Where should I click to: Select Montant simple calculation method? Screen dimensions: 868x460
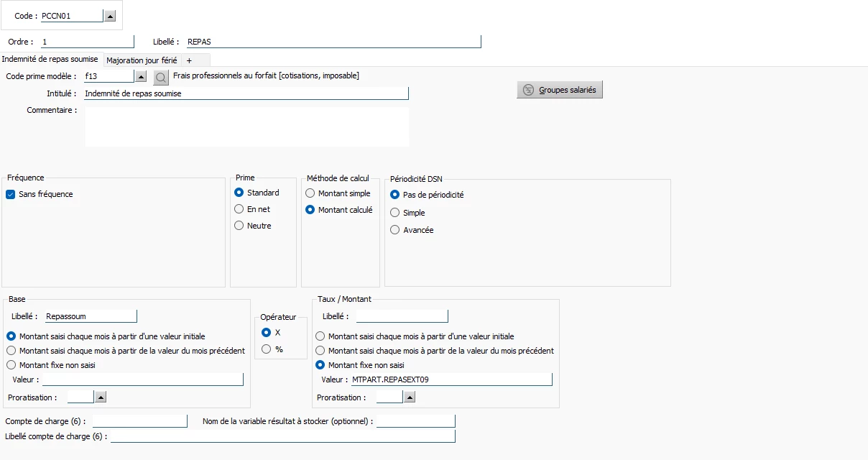(310, 193)
